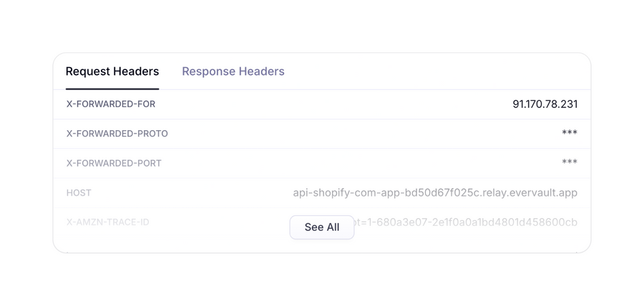Click the X-FORWARDED-FOR header name
Image resolution: width=644 pixels, height=306 pixels.
coord(111,104)
